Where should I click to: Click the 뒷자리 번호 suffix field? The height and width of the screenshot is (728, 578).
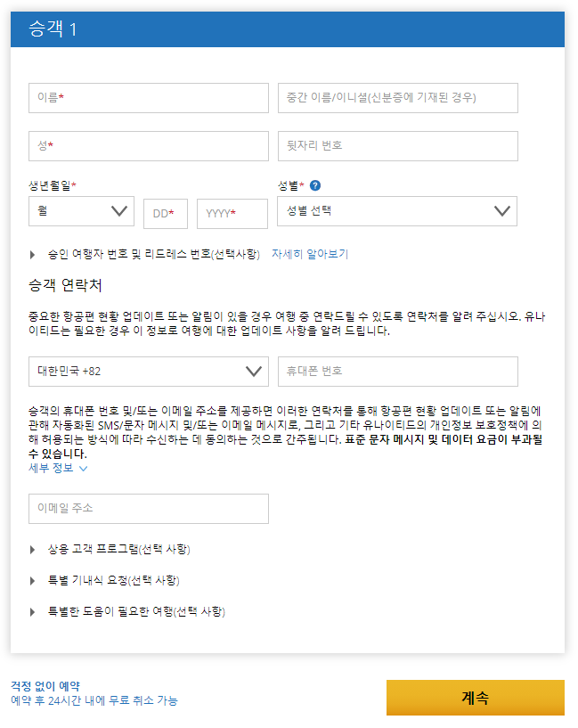[398, 146]
